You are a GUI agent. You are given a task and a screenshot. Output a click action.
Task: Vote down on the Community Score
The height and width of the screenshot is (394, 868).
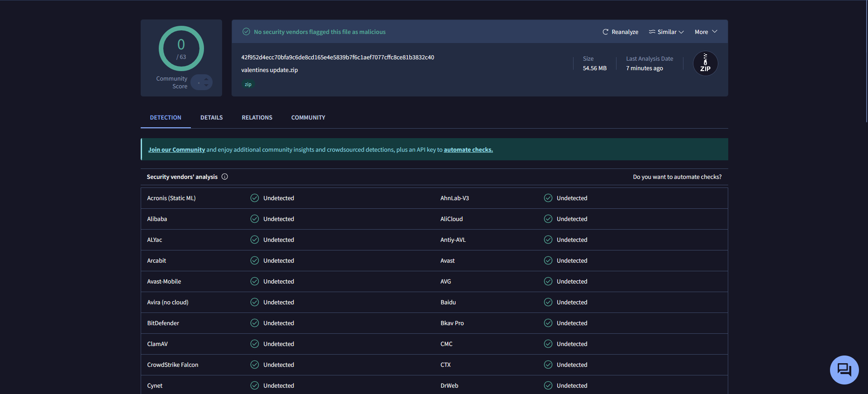[206, 85]
